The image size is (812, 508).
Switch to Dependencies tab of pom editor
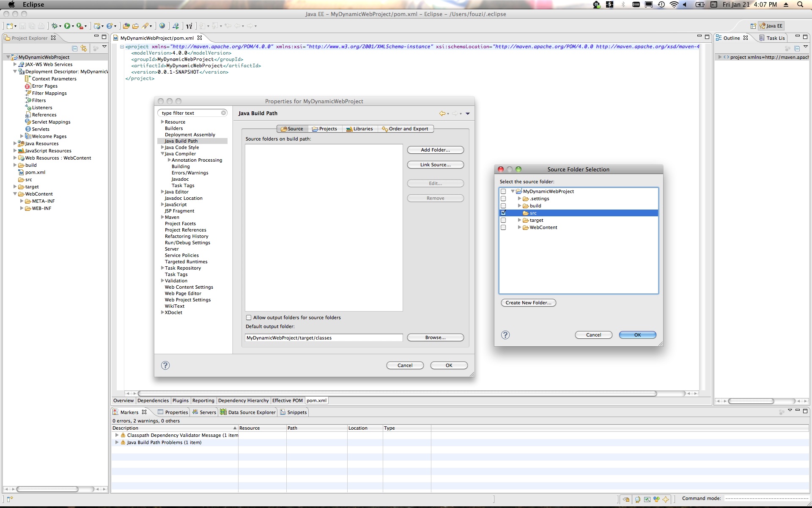coord(153,400)
